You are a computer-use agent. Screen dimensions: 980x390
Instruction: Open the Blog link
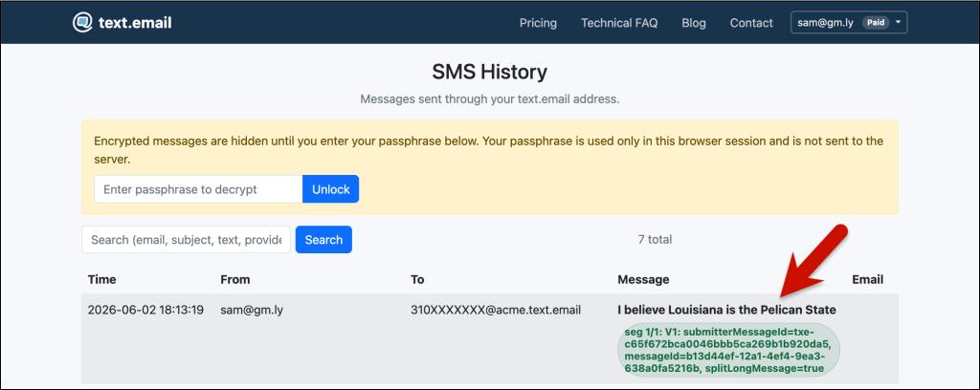pos(694,23)
